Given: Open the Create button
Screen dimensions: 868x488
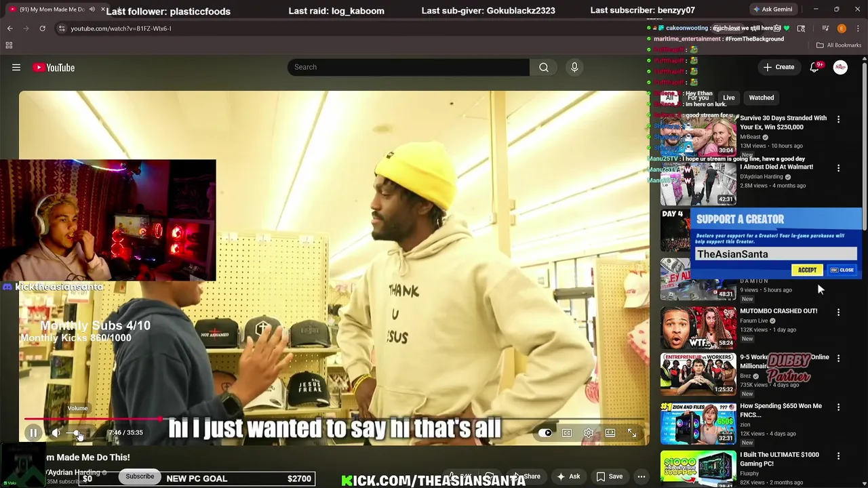Looking at the screenshot, I should click(778, 67).
